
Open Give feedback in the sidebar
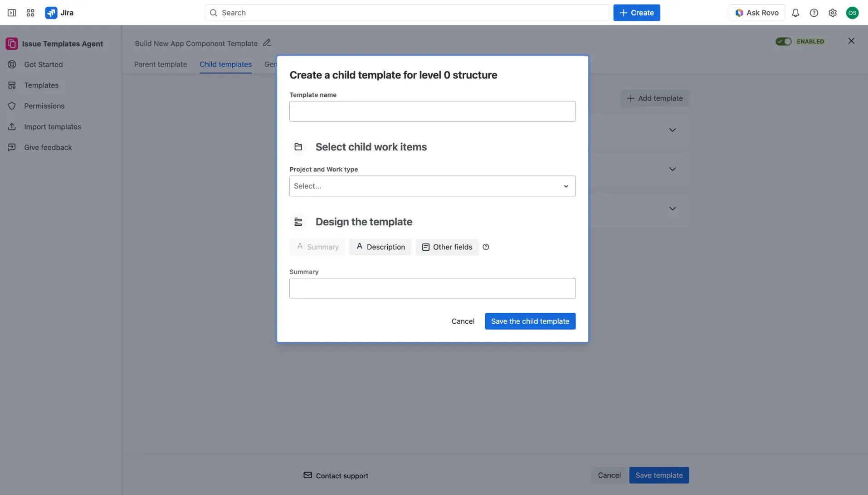click(48, 147)
